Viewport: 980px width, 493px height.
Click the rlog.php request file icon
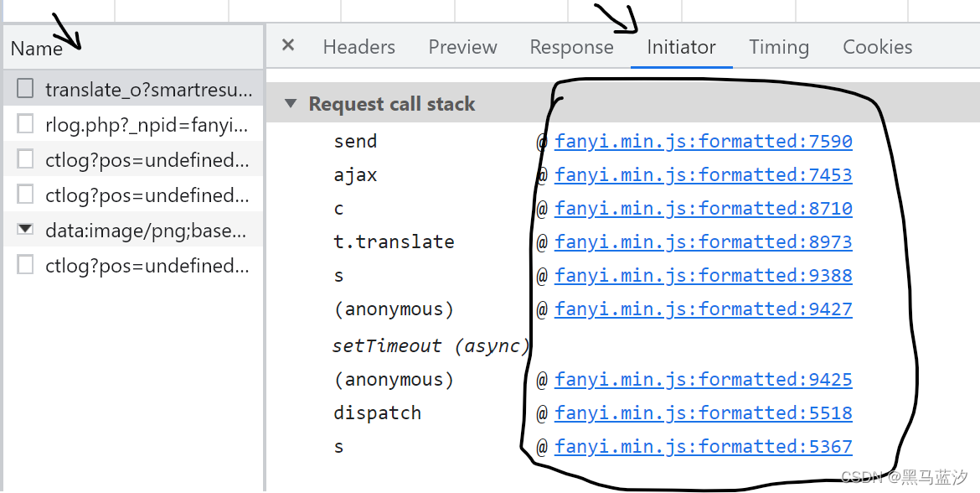25,124
